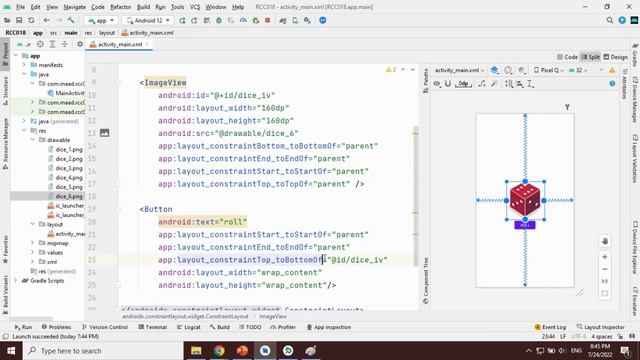Click the Windows search box
Screen dimensions: 640x360
[x=104, y=351]
